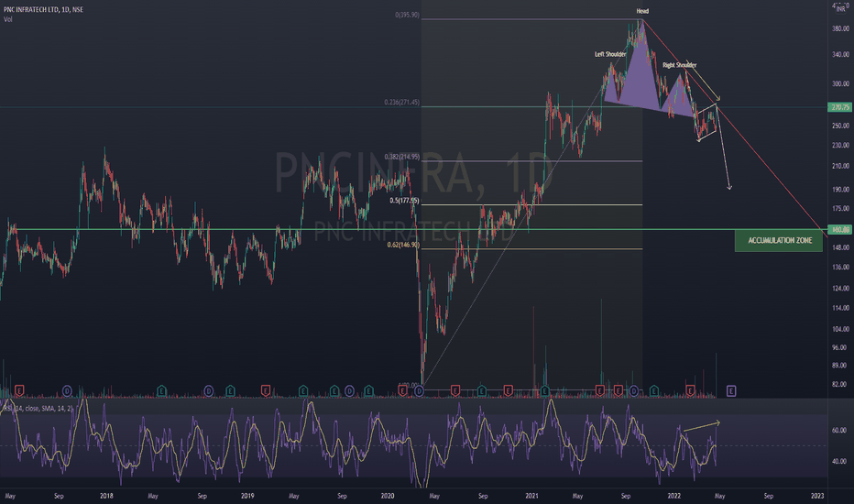Click the red earnings marker near May 2017
Image resolution: width=854 pixels, height=504 pixels.
coord(19,390)
